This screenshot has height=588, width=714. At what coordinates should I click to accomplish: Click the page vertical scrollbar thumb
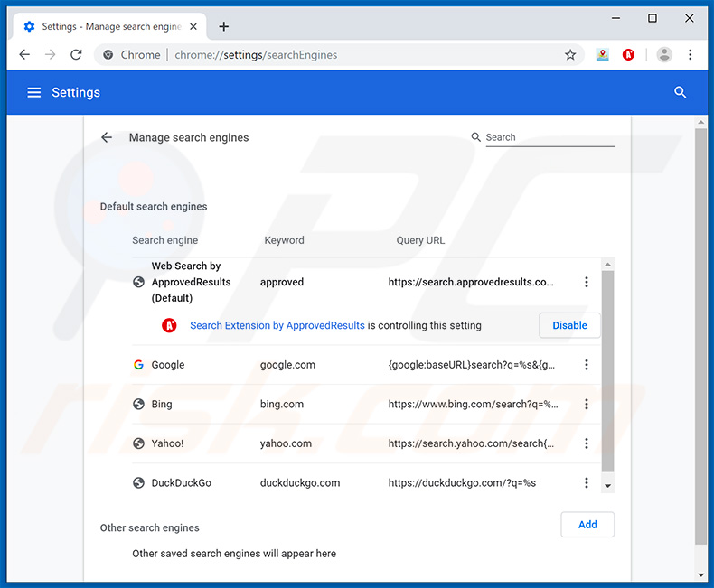[x=700, y=336]
